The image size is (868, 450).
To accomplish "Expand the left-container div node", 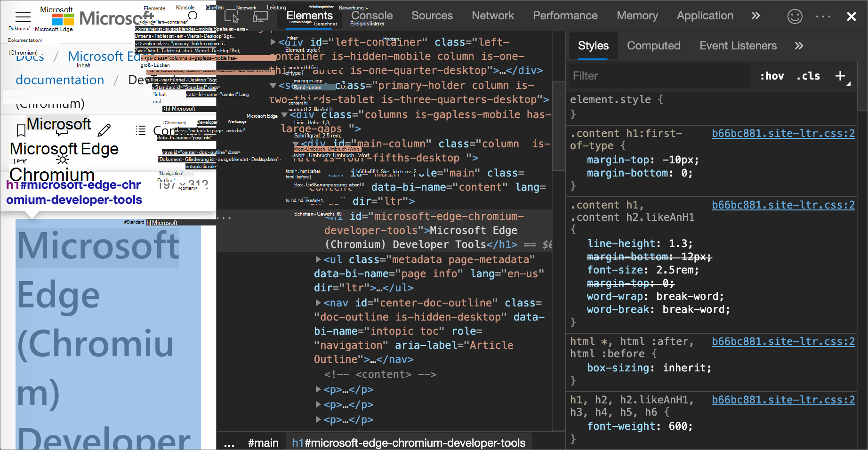I will [x=273, y=42].
